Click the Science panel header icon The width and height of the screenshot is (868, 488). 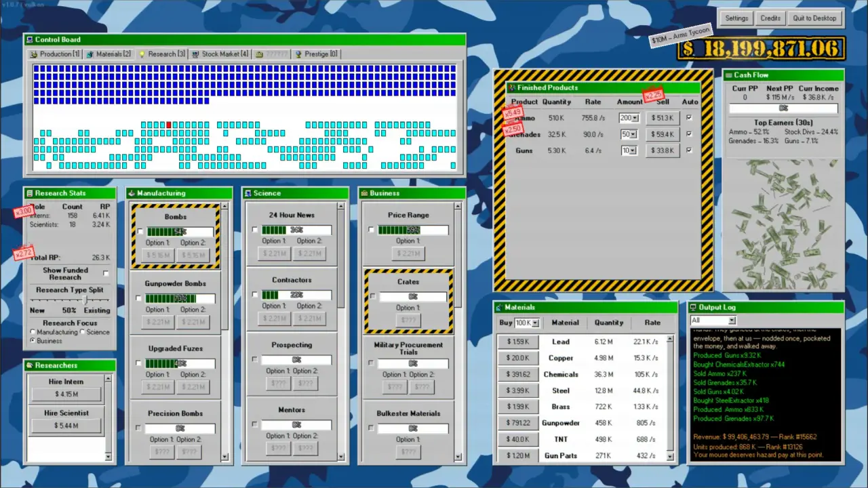(248, 193)
